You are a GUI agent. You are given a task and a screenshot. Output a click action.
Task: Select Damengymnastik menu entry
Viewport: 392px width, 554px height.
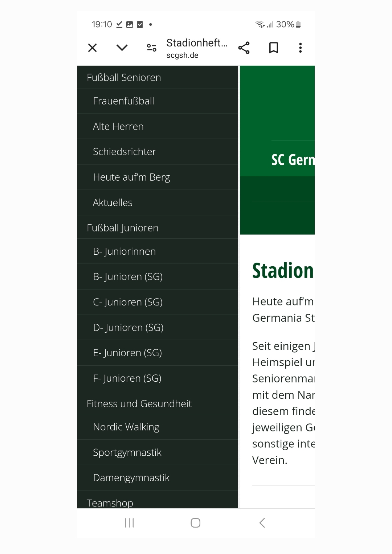131,478
